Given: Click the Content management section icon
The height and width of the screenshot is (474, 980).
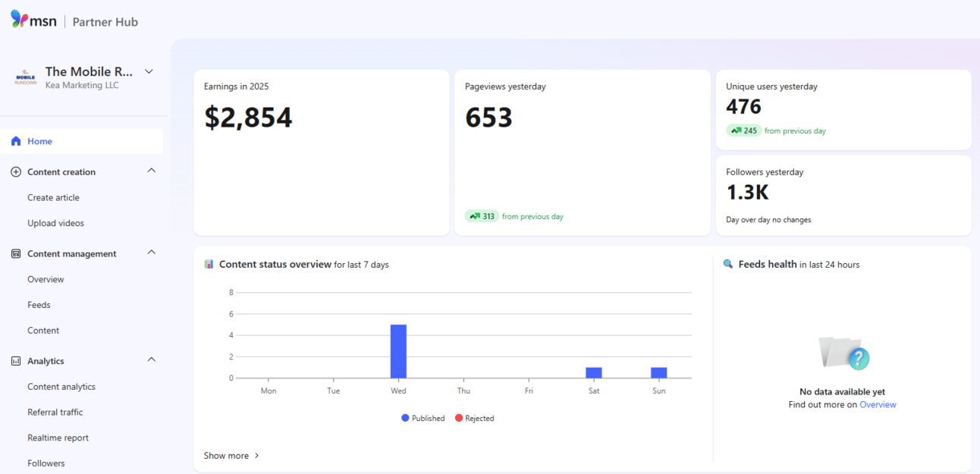Looking at the screenshot, I should (16, 254).
